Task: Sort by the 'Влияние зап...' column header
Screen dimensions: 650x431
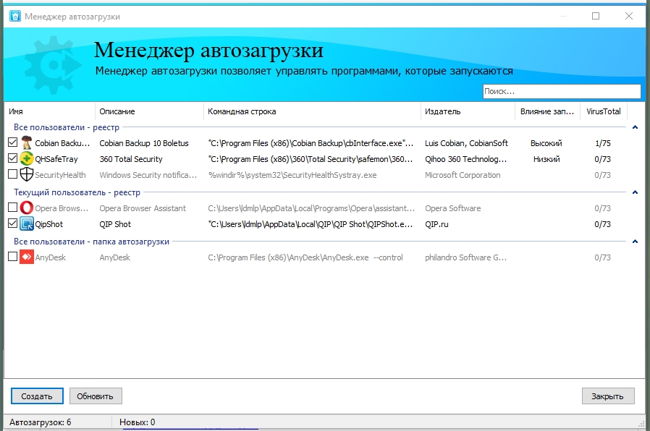Action: point(548,111)
